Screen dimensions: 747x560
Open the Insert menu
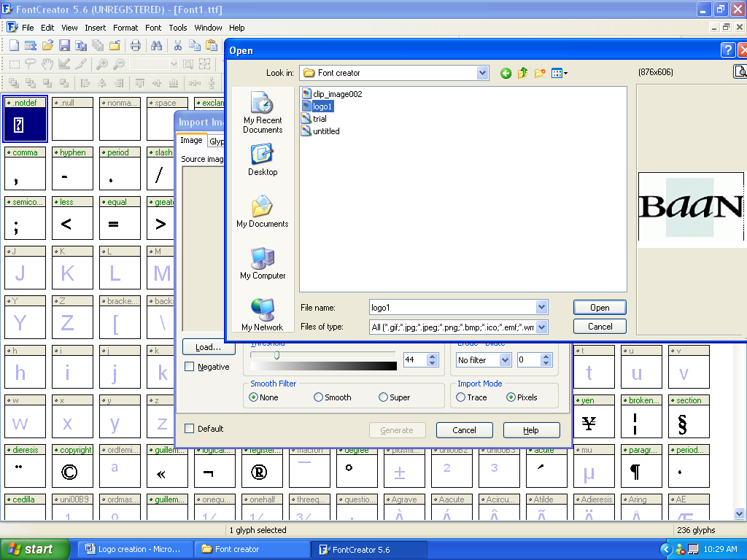96,28
